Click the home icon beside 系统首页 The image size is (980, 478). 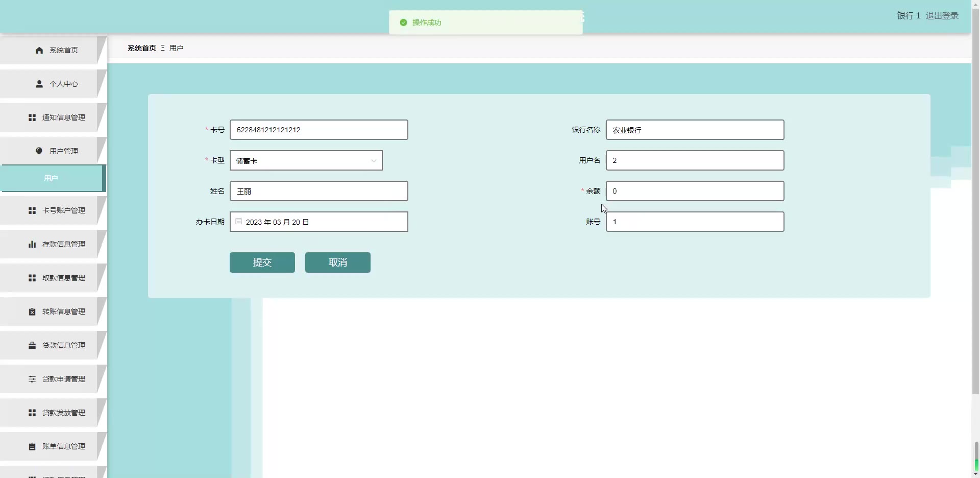point(39,50)
